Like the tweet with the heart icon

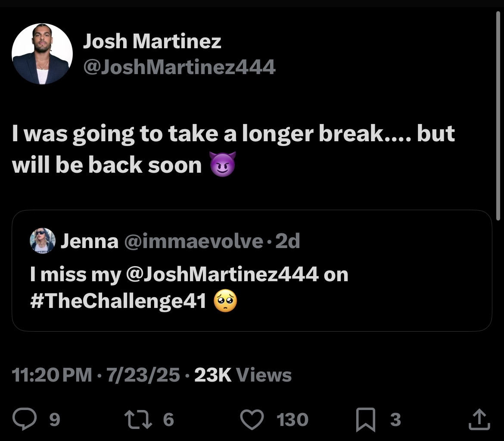[x=252, y=419]
